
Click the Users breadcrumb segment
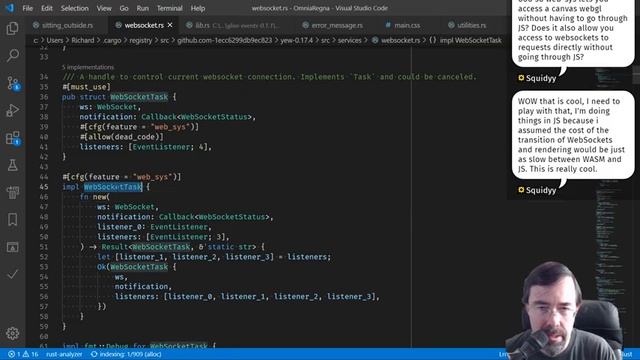[x=55, y=40]
